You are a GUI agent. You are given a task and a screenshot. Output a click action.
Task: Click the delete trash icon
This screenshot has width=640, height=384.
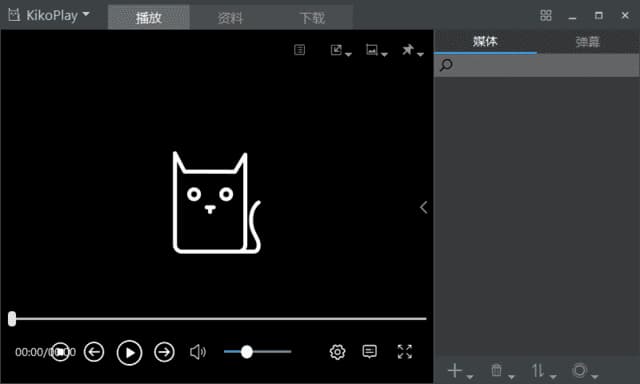[496, 371]
